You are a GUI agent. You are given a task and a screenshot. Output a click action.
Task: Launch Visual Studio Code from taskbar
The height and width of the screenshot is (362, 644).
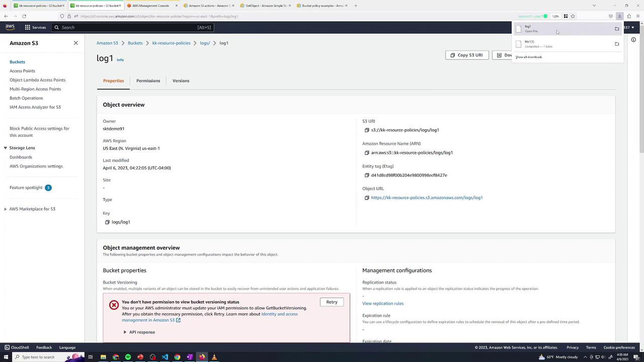(x=165, y=357)
